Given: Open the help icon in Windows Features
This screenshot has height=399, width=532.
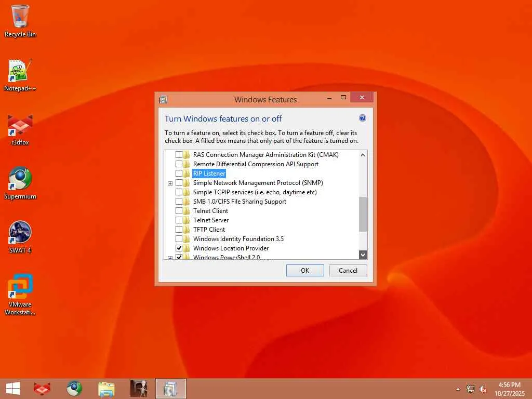Looking at the screenshot, I should point(362,118).
